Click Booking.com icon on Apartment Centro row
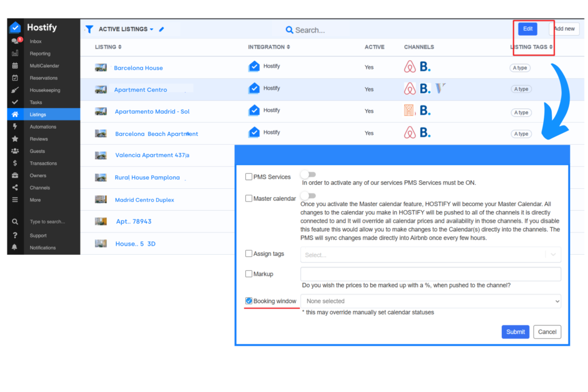Screen dimensions: 588x392 pos(424,89)
